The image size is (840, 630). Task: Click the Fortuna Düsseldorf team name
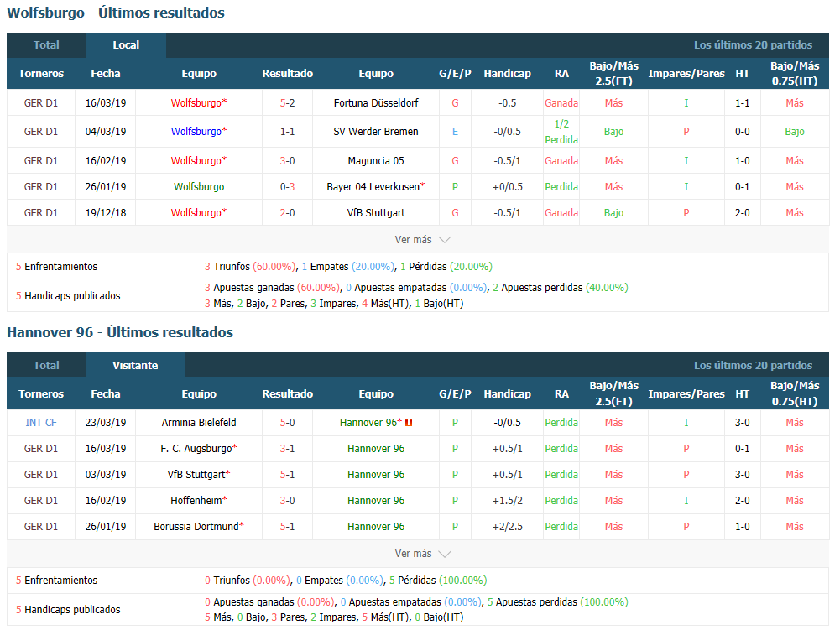[x=376, y=103]
